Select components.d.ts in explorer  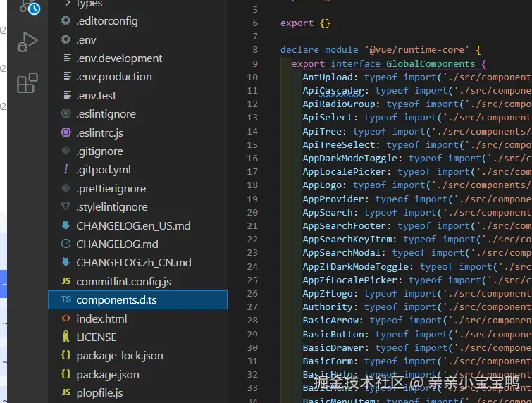point(137,299)
